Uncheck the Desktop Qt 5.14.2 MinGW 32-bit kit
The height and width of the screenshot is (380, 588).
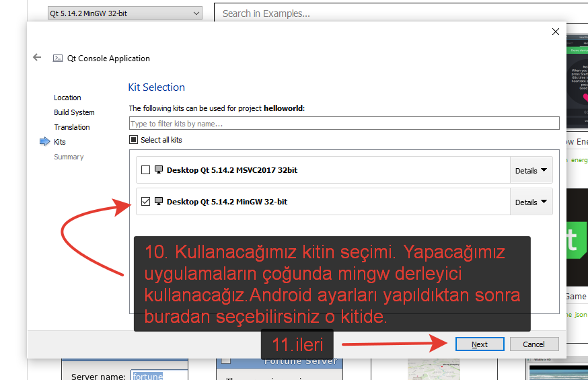tap(145, 202)
